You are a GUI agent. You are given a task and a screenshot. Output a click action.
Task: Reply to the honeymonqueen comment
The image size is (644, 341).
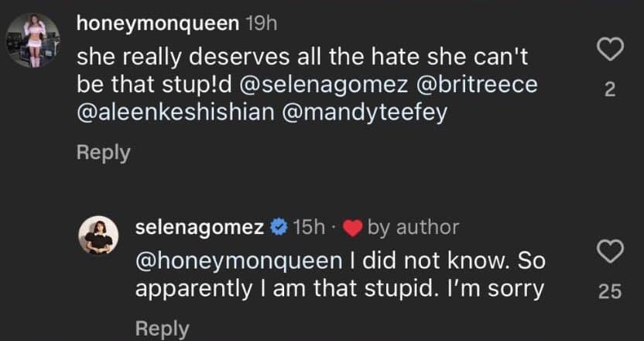pos(104,153)
